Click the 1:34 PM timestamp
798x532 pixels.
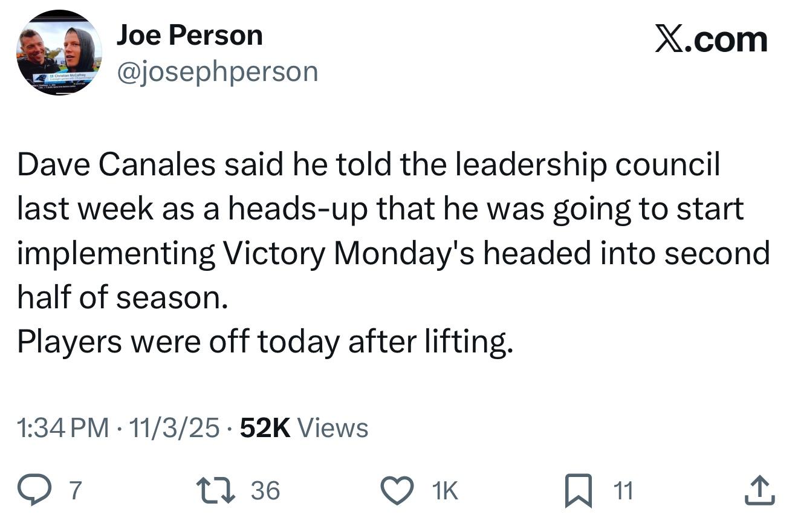(x=62, y=428)
